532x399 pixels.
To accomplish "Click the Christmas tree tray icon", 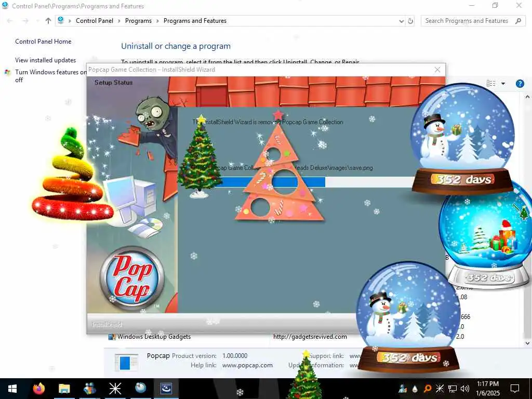I will point(403,389).
